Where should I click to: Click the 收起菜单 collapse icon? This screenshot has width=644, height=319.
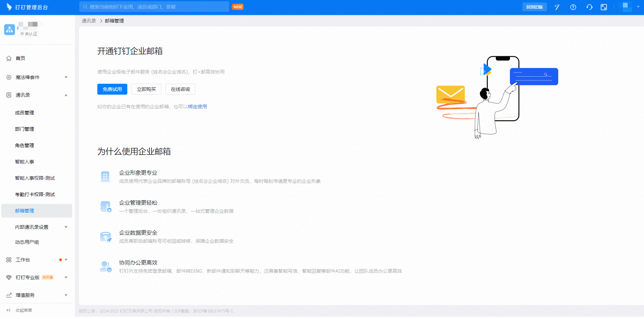(x=9, y=310)
